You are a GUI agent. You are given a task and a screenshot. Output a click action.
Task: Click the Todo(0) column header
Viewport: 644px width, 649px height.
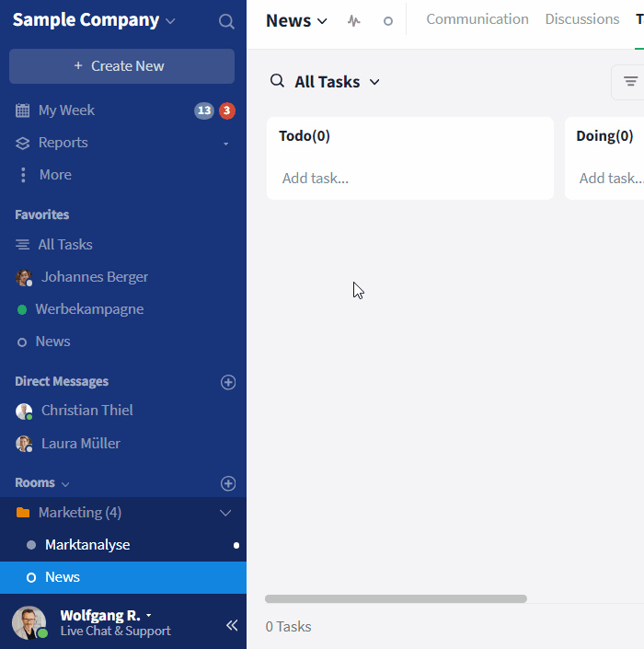305,135
